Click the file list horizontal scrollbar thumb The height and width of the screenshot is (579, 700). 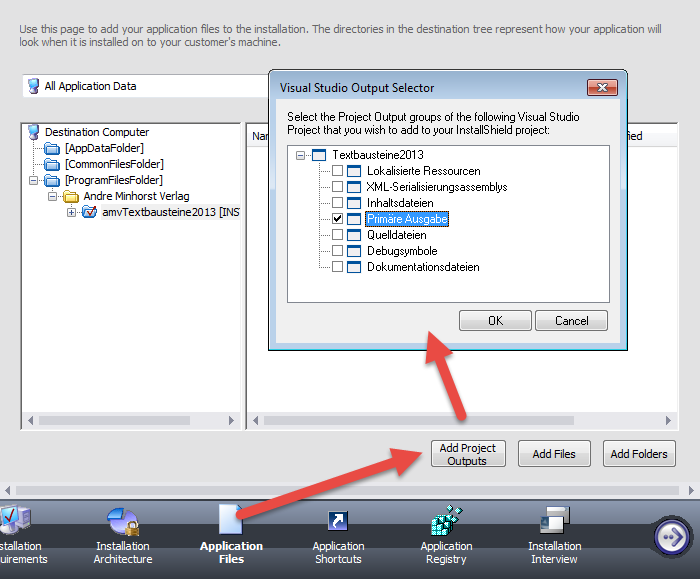point(419,421)
